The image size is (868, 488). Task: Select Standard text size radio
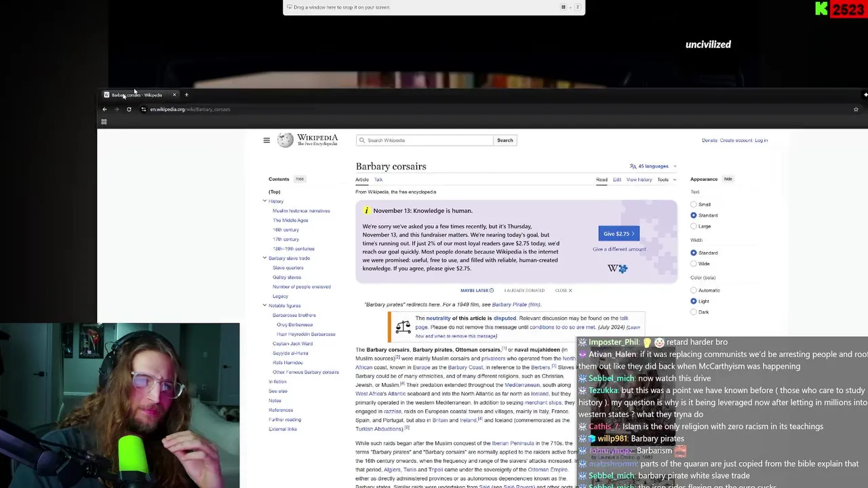pyautogui.click(x=693, y=216)
